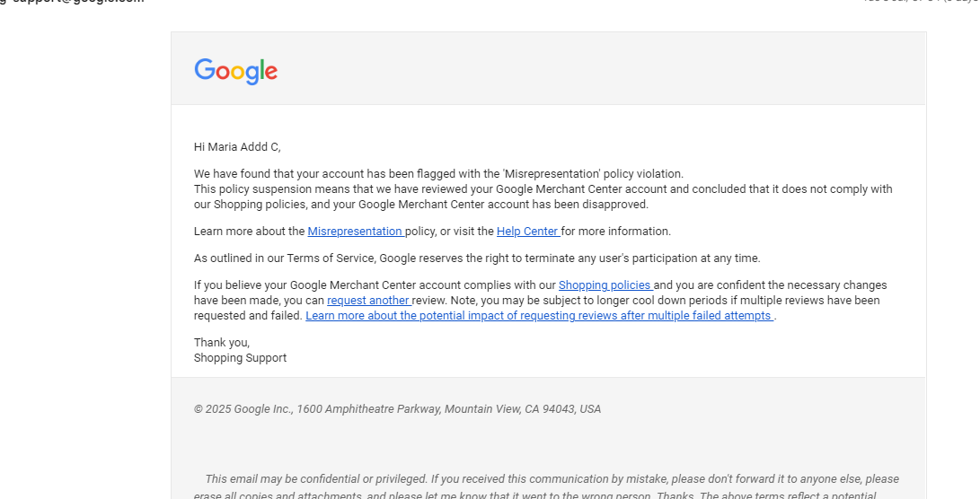Viewport: 980px width, 499px height.
Task: Click the sentence mentioning 'Misrepresentation' policy violation
Action: (x=438, y=174)
